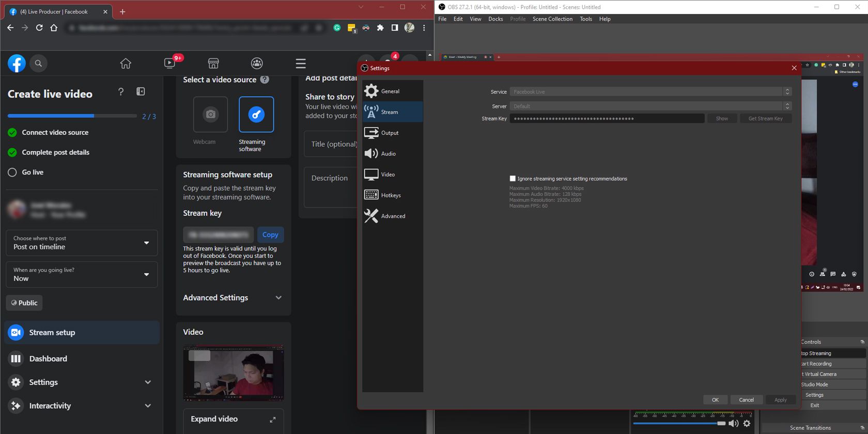
Task: Open OBS File menu
Action: [x=442, y=19]
